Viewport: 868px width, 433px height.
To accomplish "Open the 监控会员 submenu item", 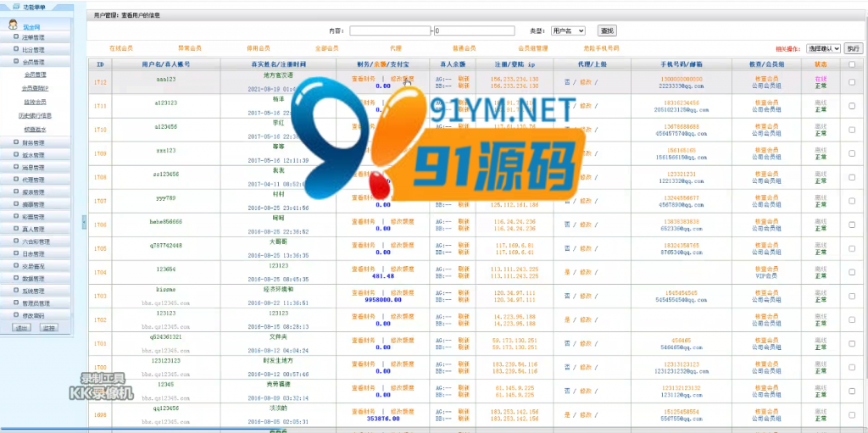I will [35, 102].
